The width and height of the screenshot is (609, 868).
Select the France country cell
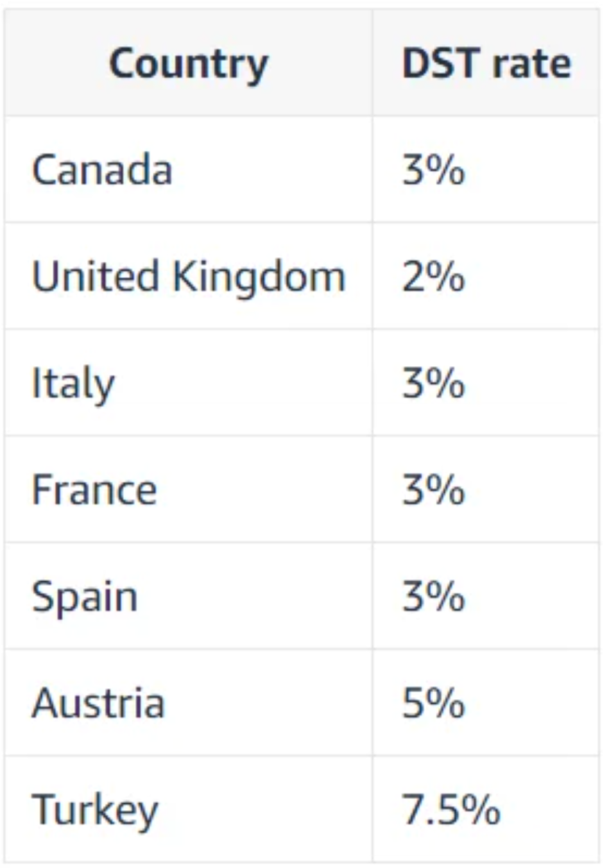pyautogui.click(x=94, y=489)
